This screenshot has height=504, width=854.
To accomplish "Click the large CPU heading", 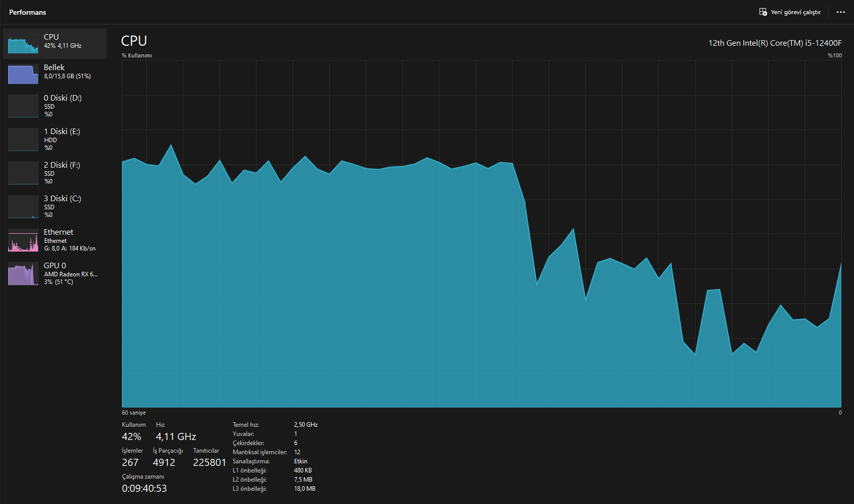I will coord(134,41).
